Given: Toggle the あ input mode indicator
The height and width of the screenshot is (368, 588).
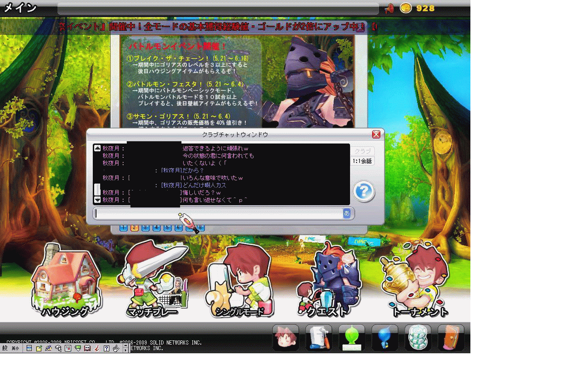Looking at the screenshot, I should 346,213.
